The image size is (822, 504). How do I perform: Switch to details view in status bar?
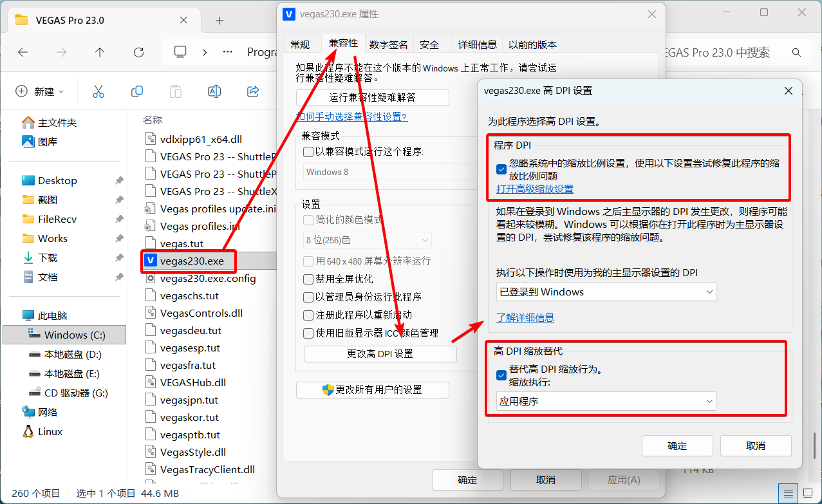(788, 492)
